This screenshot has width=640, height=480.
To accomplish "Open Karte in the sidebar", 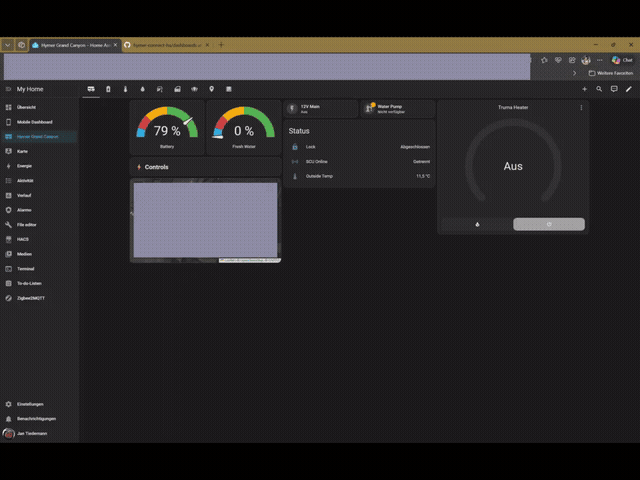I will [40, 151].
